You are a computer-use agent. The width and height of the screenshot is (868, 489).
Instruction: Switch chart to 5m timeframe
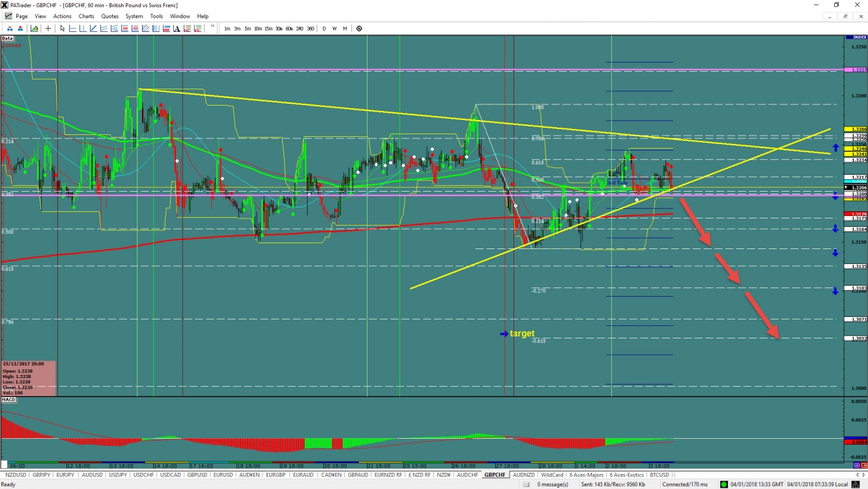pos(248,28)
